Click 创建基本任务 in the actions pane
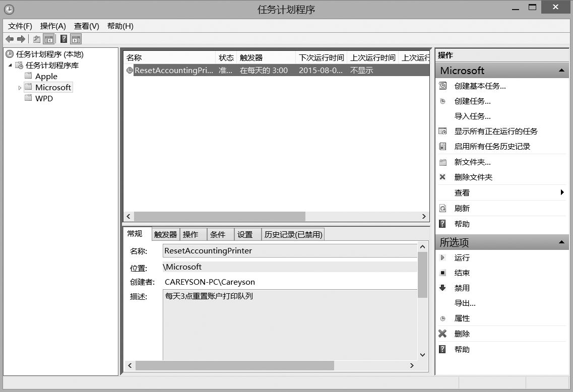 (x=479, y=86)
